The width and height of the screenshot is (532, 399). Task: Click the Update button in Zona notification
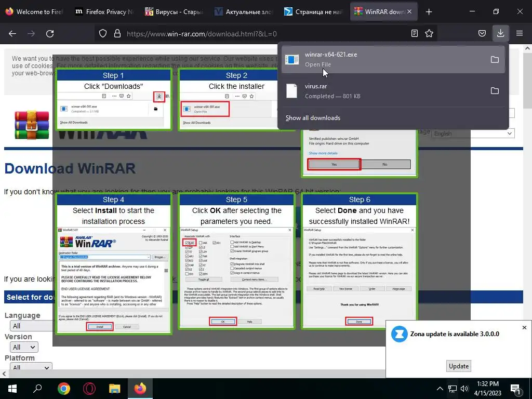click(x=458, y=366)
